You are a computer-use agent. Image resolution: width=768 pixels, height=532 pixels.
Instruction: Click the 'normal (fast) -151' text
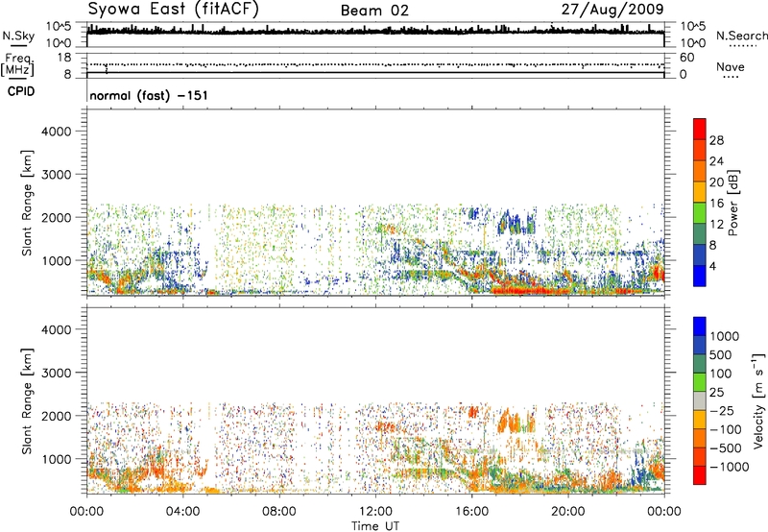pyautogui.click(x=149, y=95)
